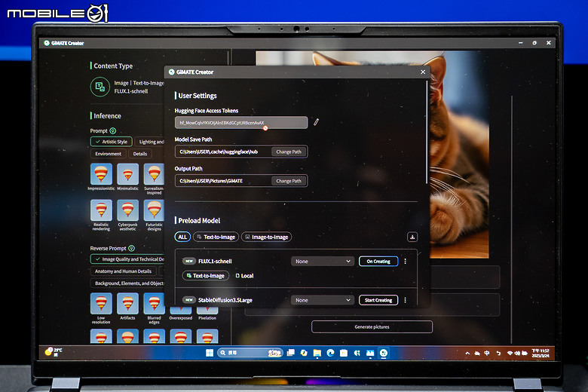
Task: Select the Realistic rendering style thumbnail
Action: 101,210
